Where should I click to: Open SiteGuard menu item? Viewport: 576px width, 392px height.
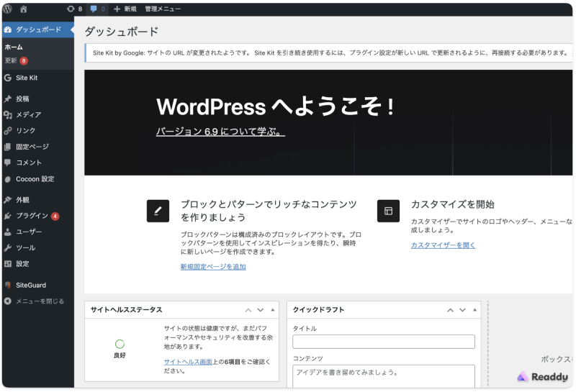tap(38, 286)
